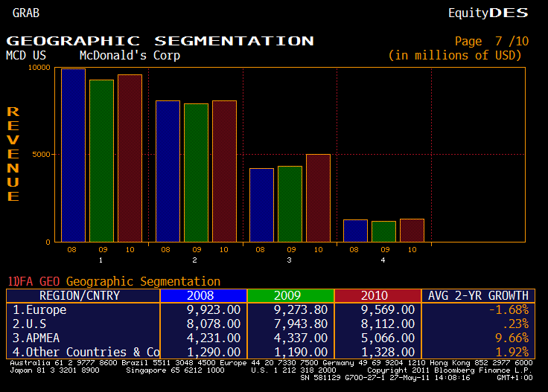Click the AVG 2-YR GROWTH column header
The image size is (548, 392).
pos(478,296)
